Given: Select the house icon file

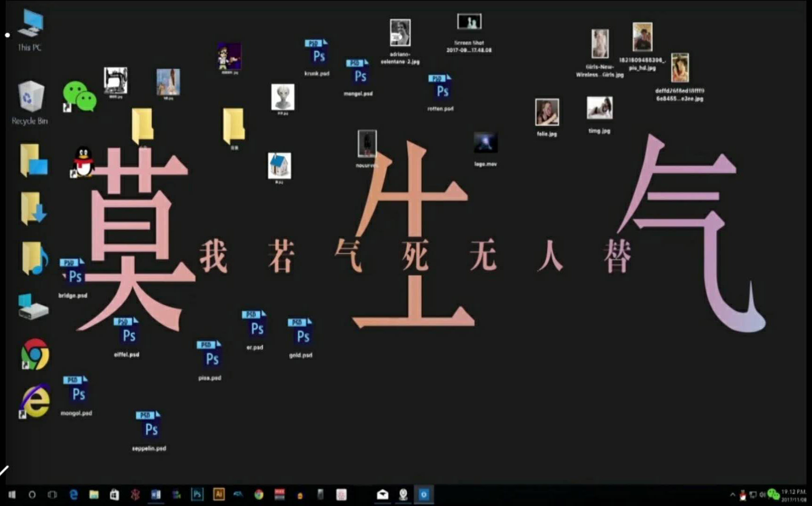Looking at the screenshot, I should tap(279, 168).
